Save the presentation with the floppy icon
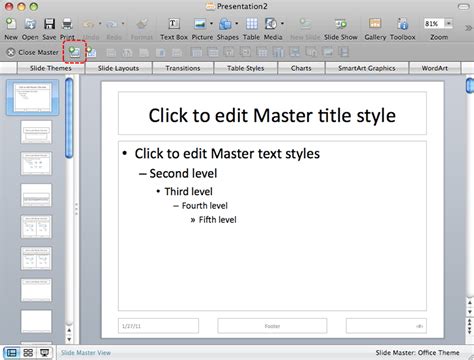 pos(49,24)
